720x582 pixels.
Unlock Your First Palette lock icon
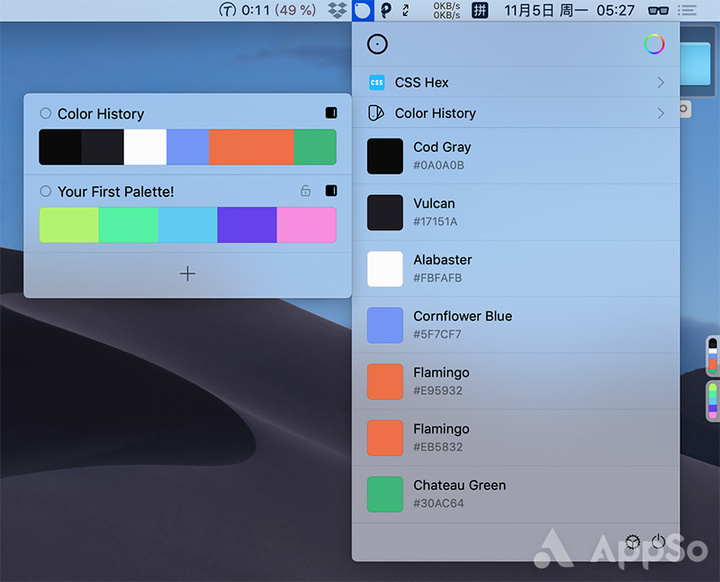pos(305,190)
